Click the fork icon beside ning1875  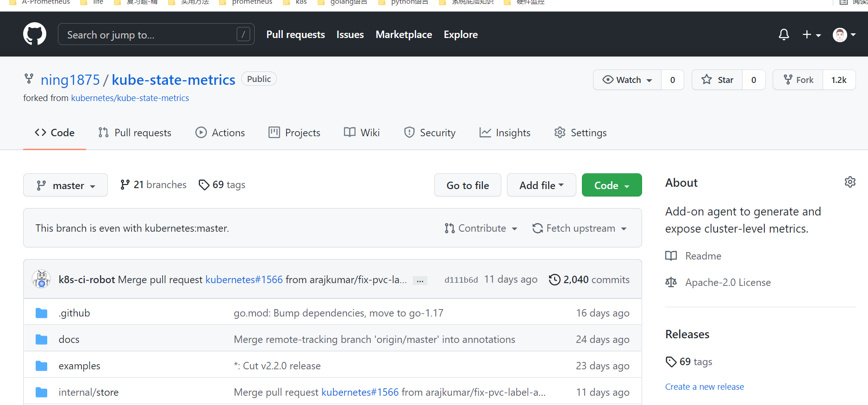29,79
